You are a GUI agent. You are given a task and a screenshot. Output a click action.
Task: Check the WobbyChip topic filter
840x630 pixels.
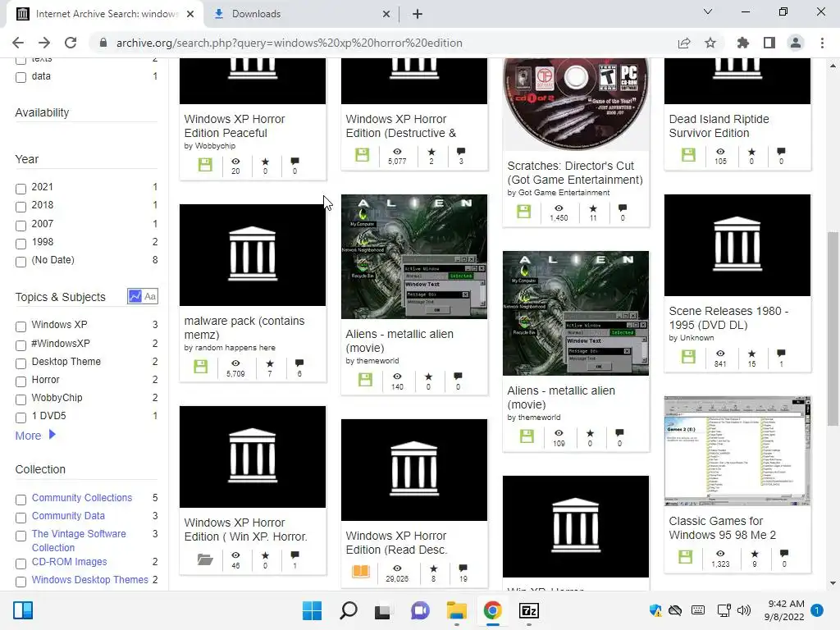tap(21, 399)
